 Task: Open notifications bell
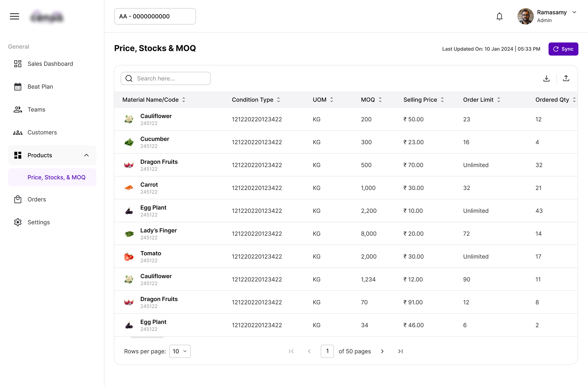pyautogui.click(x=499, y=16)
